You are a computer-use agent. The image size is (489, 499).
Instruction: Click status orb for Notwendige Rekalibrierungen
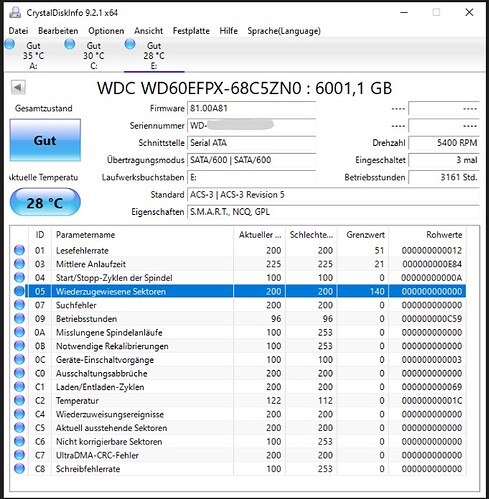click(19, 346)
